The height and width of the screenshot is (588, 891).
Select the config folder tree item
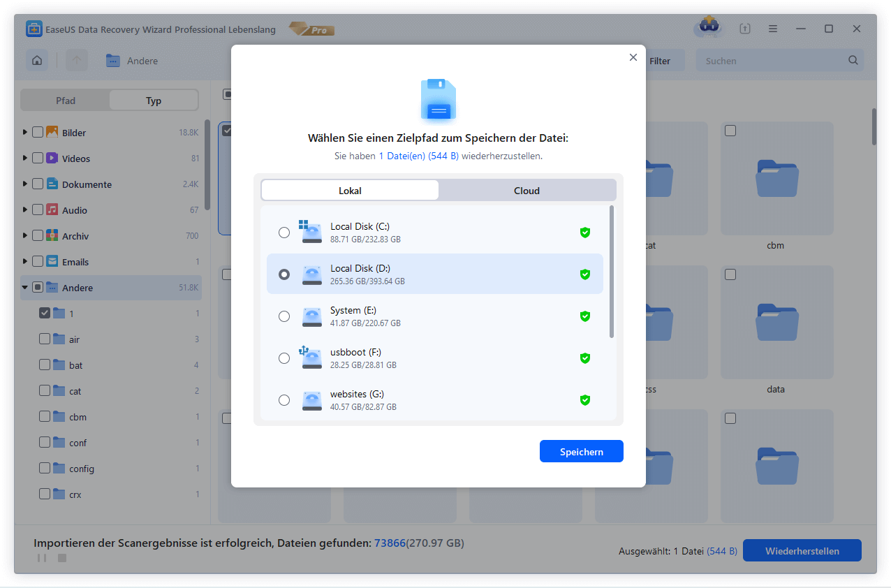tap(112, 469)
